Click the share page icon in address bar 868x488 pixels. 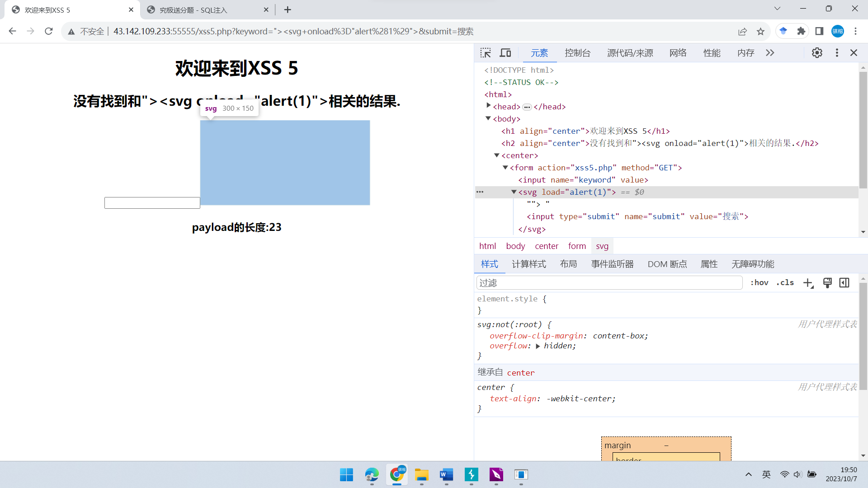coord(742,31)
